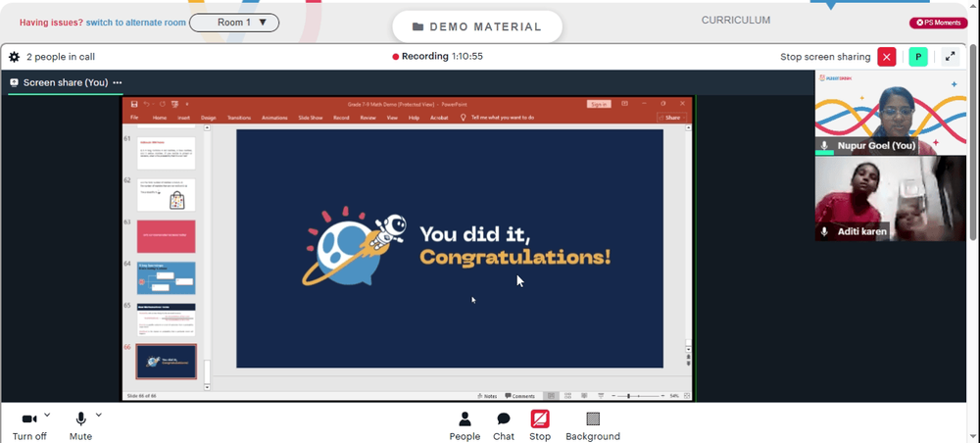Image resolution: width=980 pixels, height=443 pixels.
Task: Open the call settings gear icon
Action: point(14,57)
